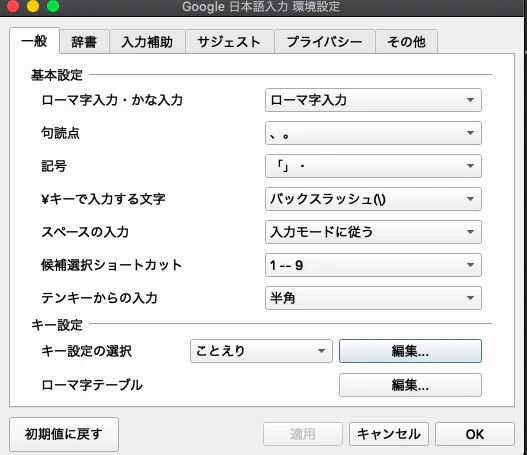The width and height of the screenshot is (527, 455).
Task: Expand the 入力モードに従う dropdown
Action: click(x=373, y=232)
